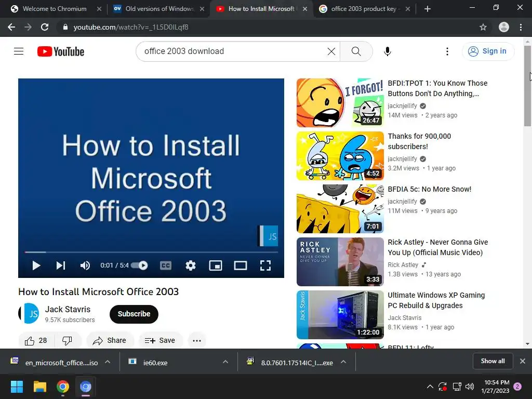Clear the YouTube search box text
This screenshot has height=399, width=532.
(x=331, y=51)
